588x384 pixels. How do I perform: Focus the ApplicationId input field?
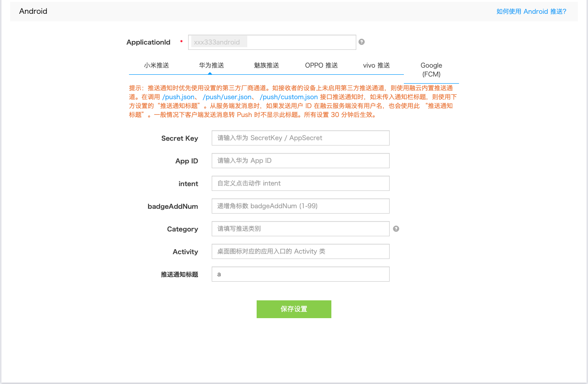[x=272, y=42]
